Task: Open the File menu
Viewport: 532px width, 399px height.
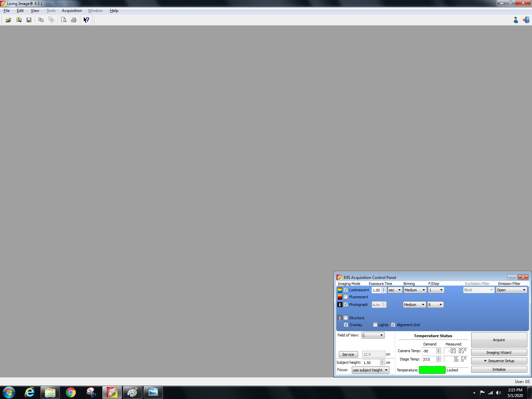Action: 7,11
